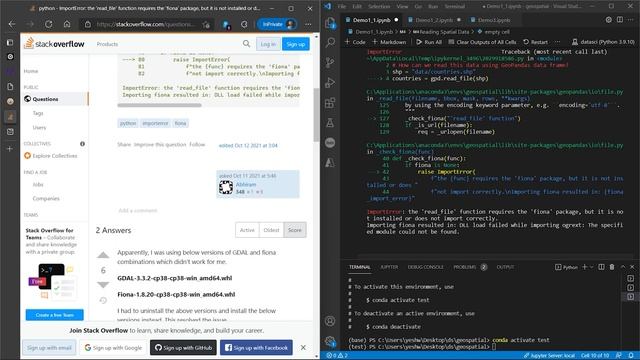
Task: Maximize terminal panel with up chevron
Action: (623, 267)
